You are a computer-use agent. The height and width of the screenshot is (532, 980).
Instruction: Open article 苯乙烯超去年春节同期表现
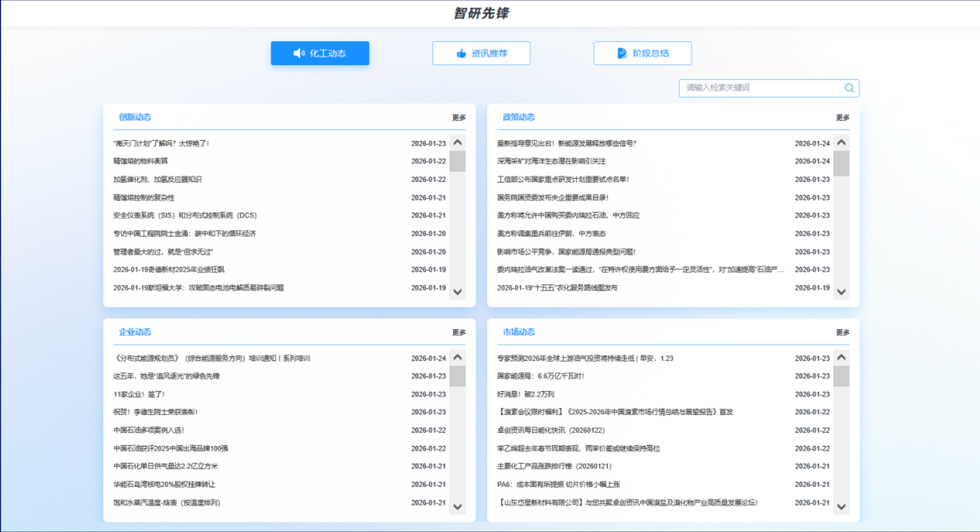pos(578,448)
